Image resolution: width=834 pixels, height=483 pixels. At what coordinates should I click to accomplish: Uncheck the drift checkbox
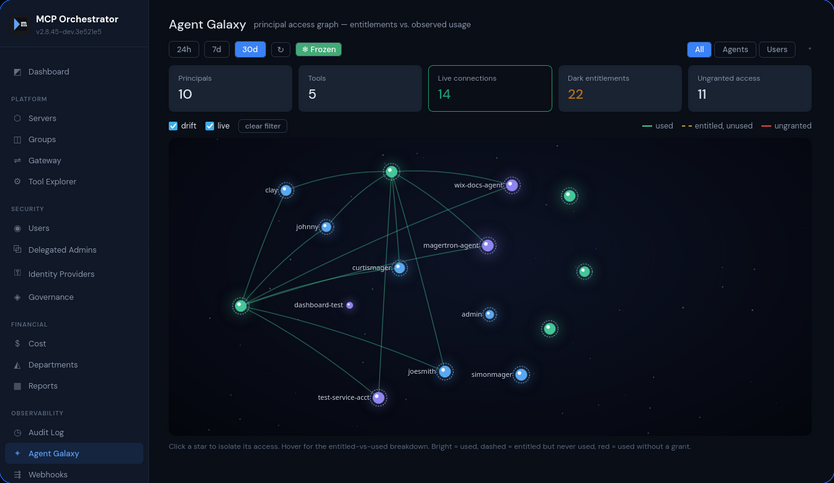[x=173, y=126]
